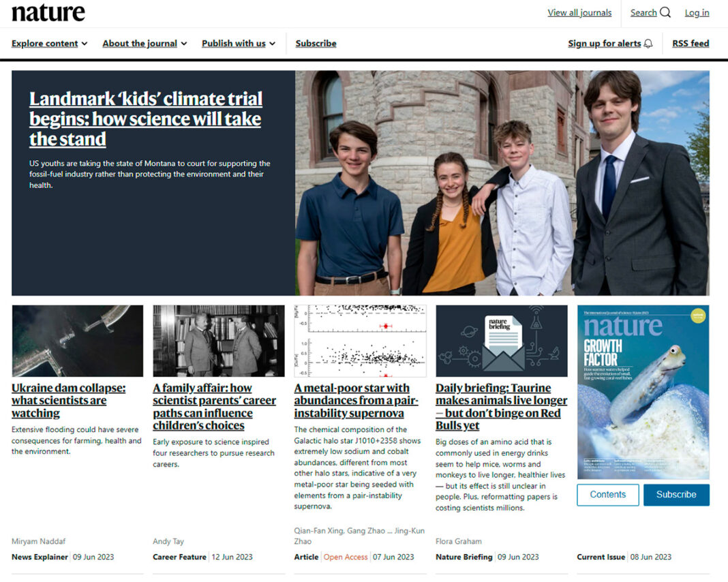Click the black-and-white scientists photo thumbnail
This screenshot has height=582, width=728.
pyautogui.click(x=219, y=341)
